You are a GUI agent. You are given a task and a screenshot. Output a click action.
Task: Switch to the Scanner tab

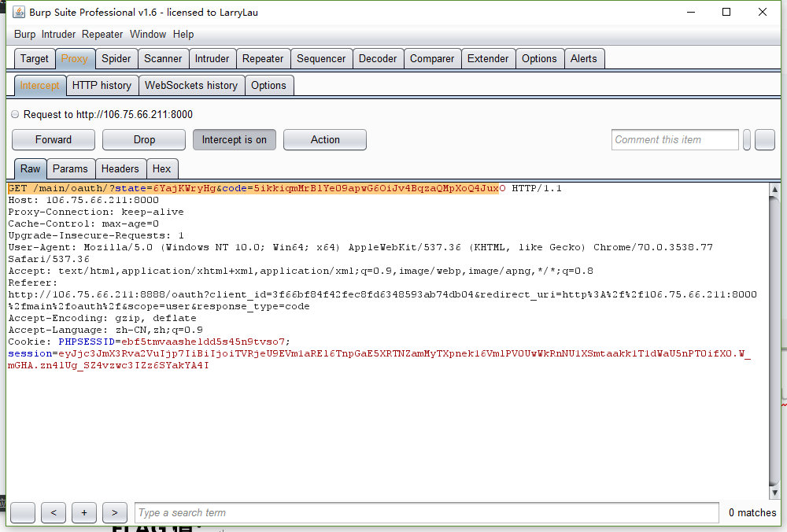[x=163, y=59]
